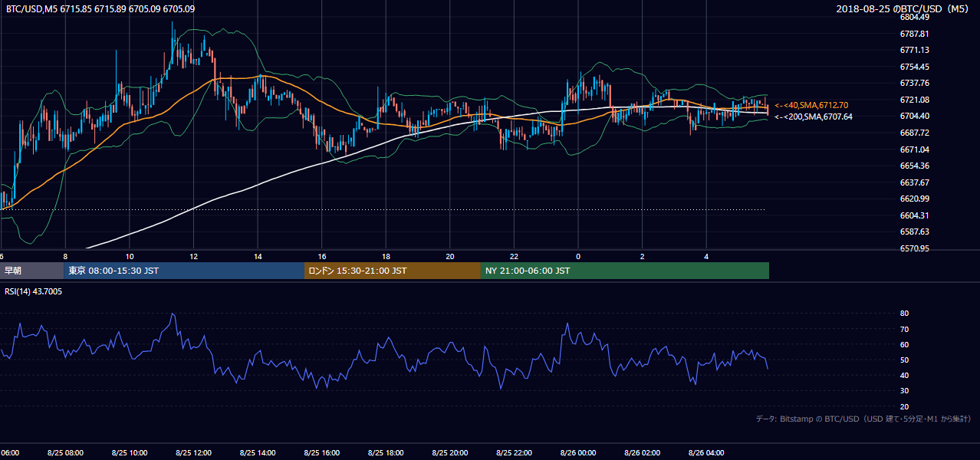Image resolution: width=980 pixels, height=460 pixels.
Task: Select the 早朝 session bar
Action: click(x=32, y=271)
